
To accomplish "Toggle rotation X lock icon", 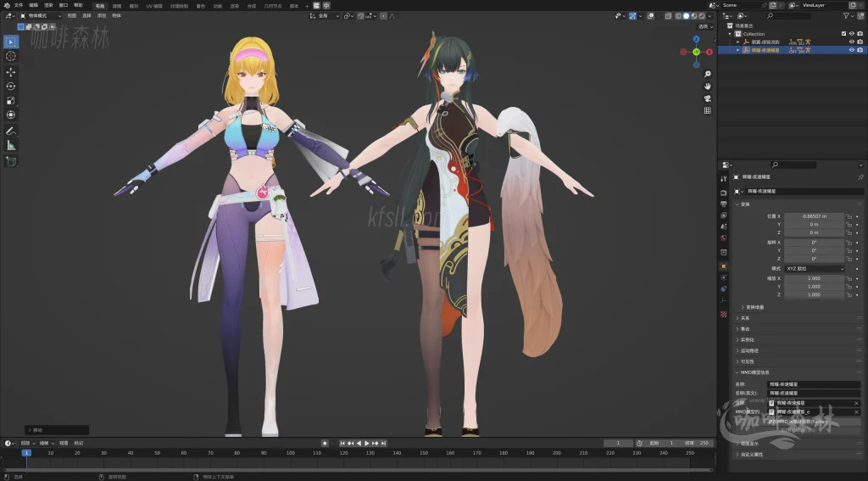I will pos(849,242).
